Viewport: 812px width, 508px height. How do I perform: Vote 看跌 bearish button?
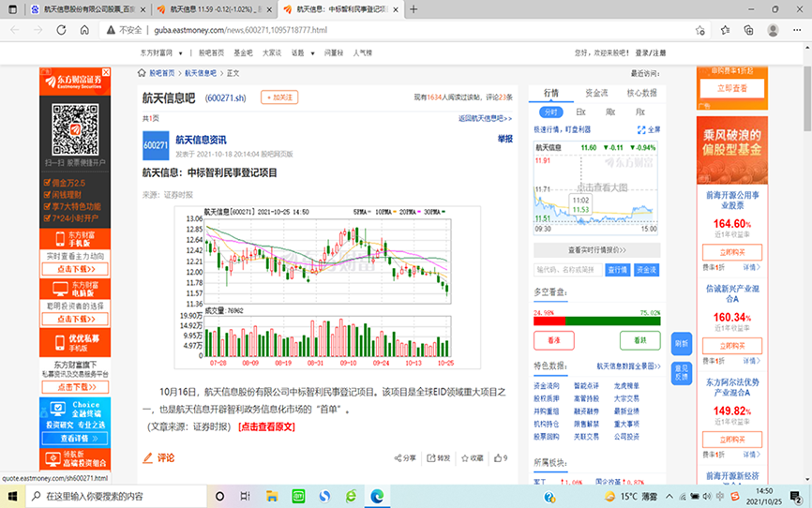pos(640,340)
